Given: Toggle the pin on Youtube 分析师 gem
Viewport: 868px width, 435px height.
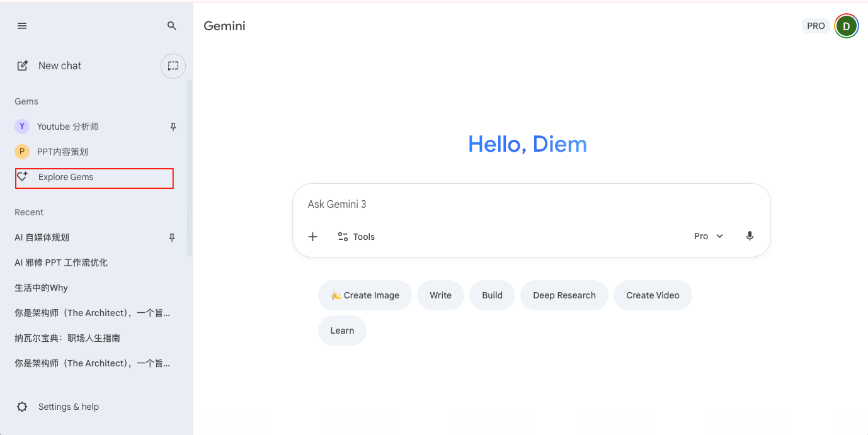Looking at the screenshot, I should pyautogui.click(x=173, y=127).
